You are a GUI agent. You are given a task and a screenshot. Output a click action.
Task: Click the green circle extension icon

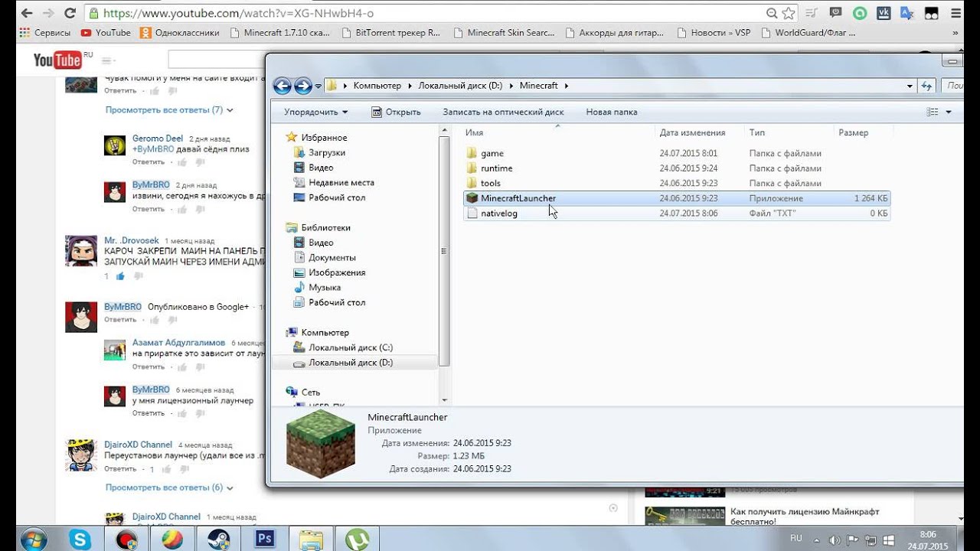[861, 13]
